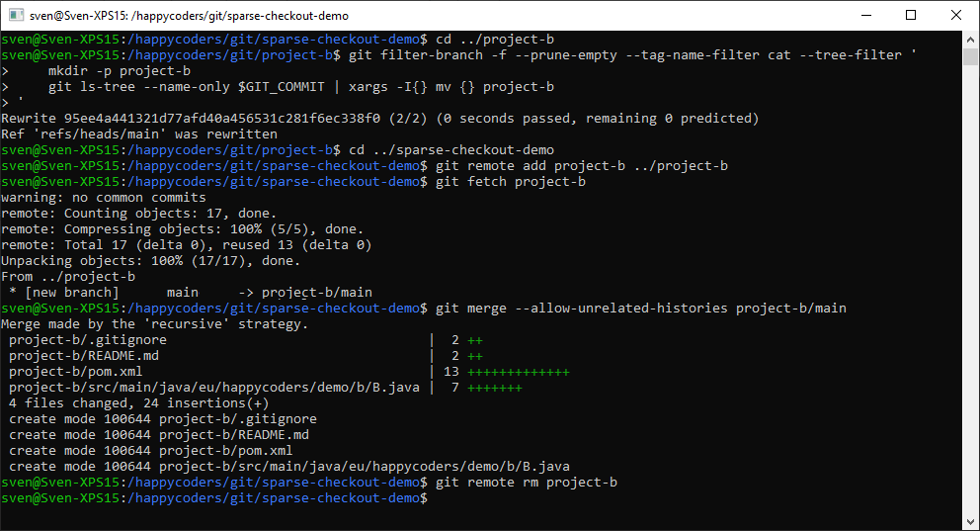Open the terminal window system menu icon
The width and height of the screenshot is (980, 531).
click(16, 16)
